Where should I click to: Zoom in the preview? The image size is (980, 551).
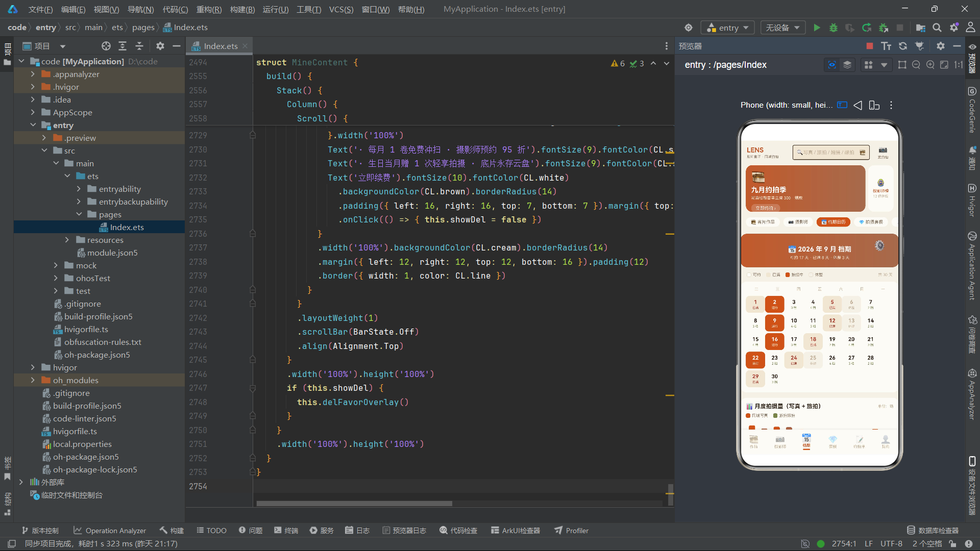930,65
